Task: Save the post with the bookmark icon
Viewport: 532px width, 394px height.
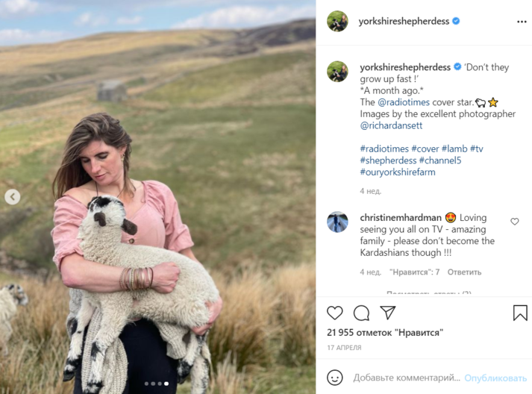Action: (520, 313)
